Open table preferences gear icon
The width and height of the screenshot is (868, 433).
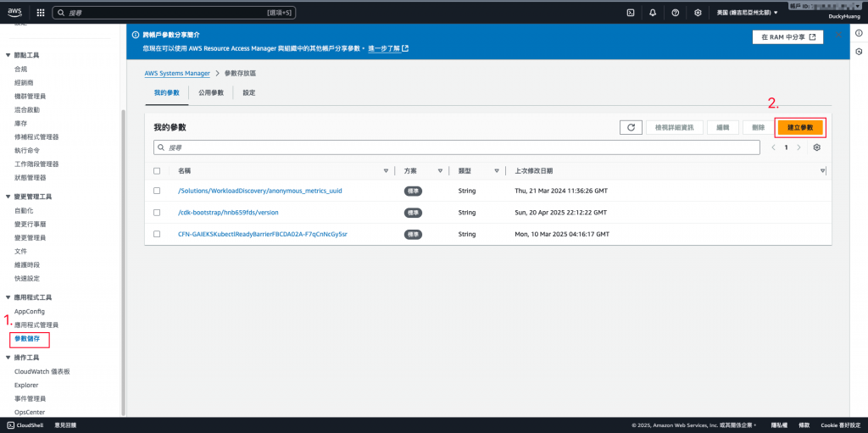[x=816, y=147]
